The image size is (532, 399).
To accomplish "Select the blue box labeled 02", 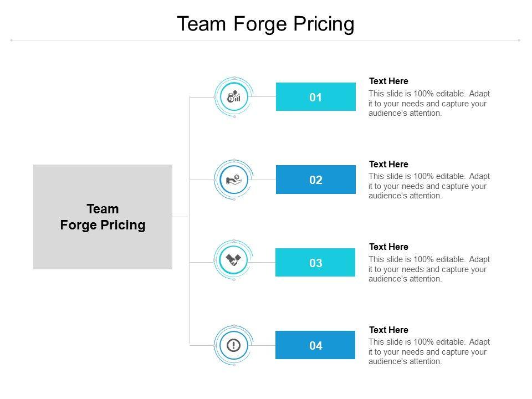I will 316,180.
